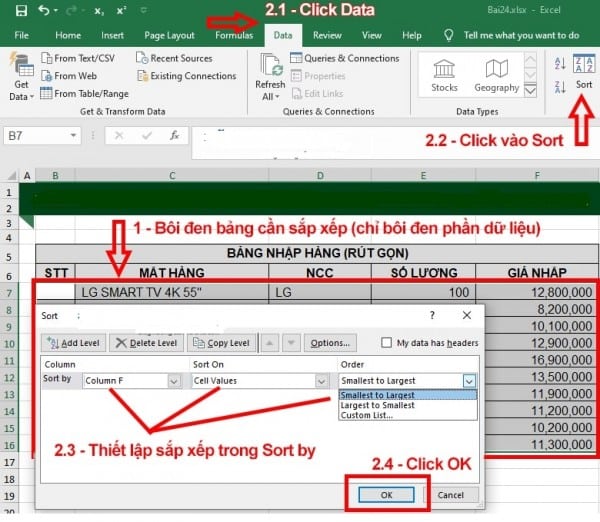Screen dimensions: 600x522
Task: Choose Custom List... option
Action: coord(408,415)
